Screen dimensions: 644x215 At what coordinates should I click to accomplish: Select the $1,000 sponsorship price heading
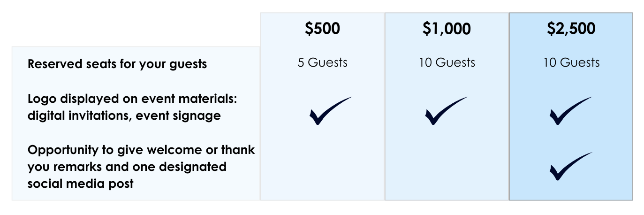click(x=447, y=29)
